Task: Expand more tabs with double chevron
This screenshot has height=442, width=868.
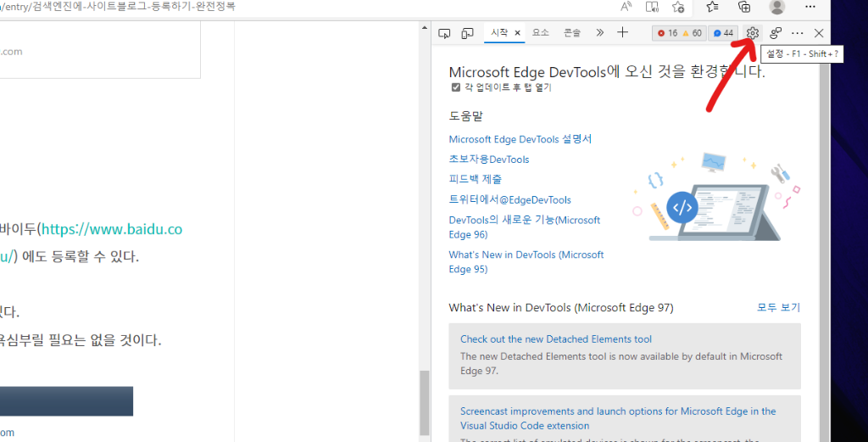Action: 599,33
